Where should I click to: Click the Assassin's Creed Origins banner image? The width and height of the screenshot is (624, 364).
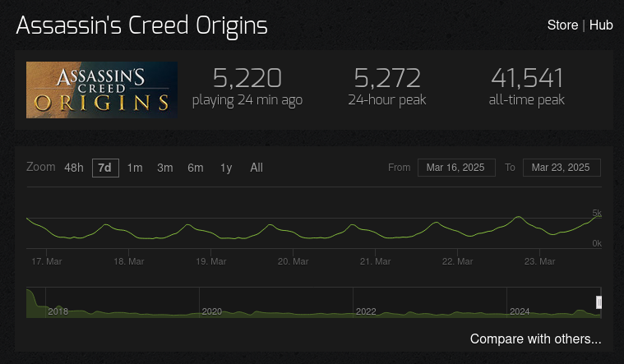pyautogui.click(x=102, y=90)
